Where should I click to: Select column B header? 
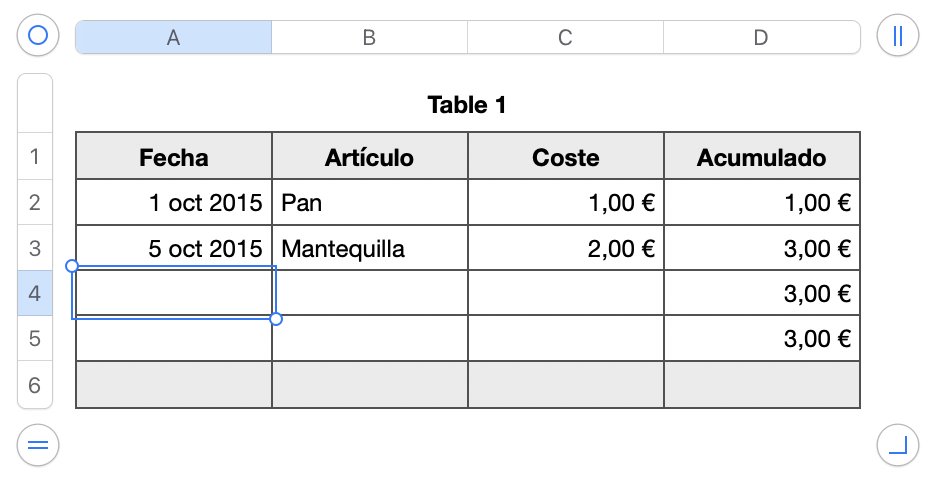[x=369, y=37]
